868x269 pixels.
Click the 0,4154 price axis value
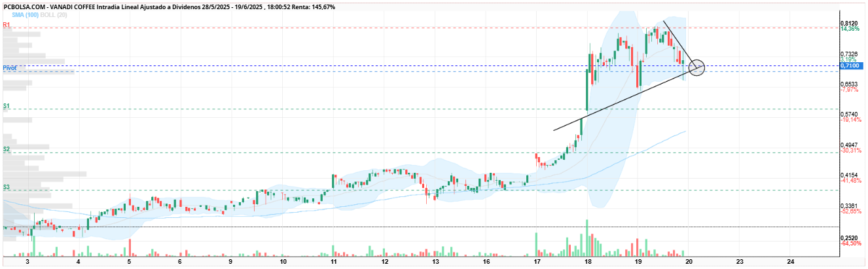click(850, 175)
